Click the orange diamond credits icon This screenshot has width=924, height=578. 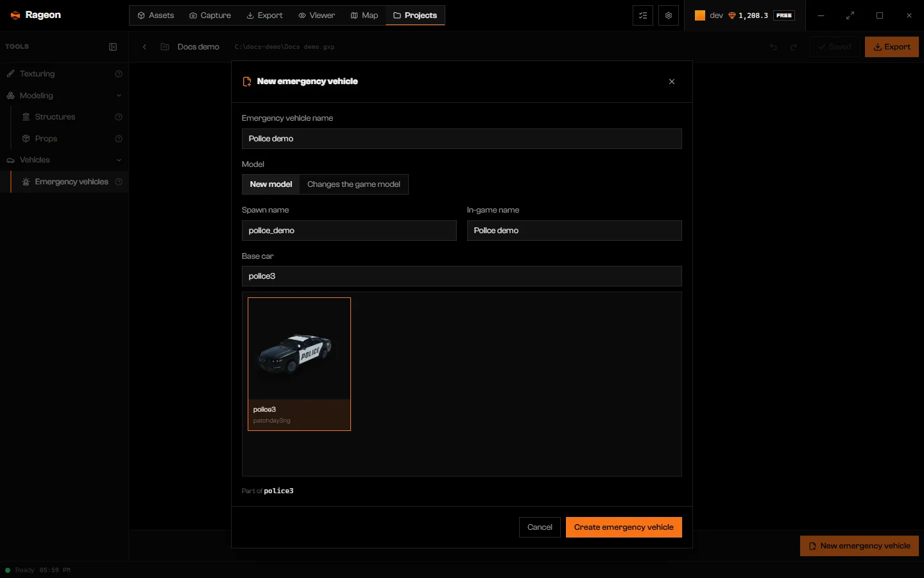click(732, 15)
